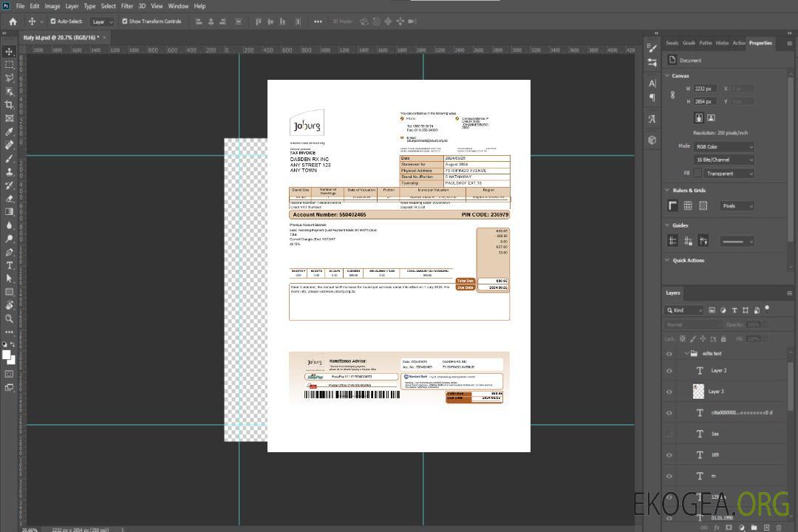The height and width of the screenshot is (532, 798).
Task: Pick the Eyedropper tool
Action: coord(10,132)
